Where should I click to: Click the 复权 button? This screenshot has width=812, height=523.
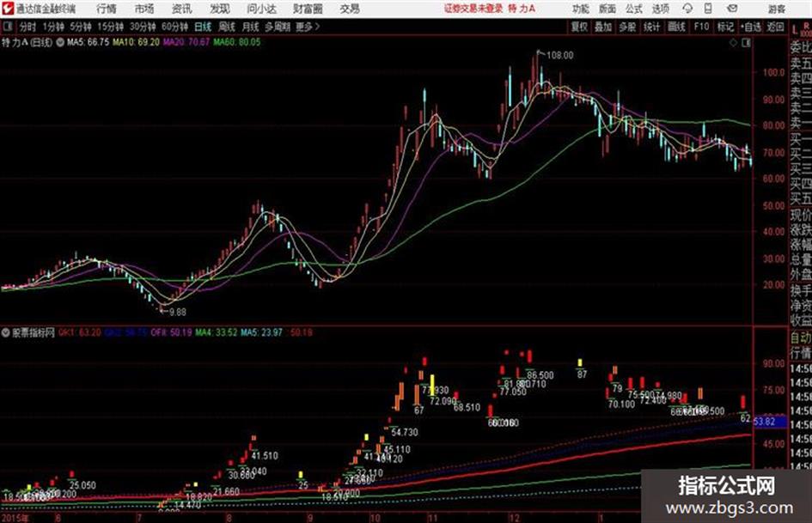click(579, 27)
